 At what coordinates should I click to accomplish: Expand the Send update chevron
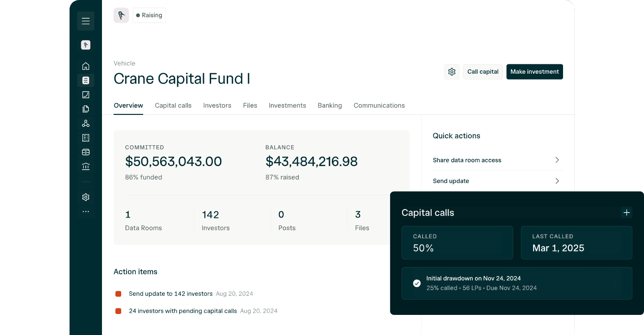tap(557, 181)
